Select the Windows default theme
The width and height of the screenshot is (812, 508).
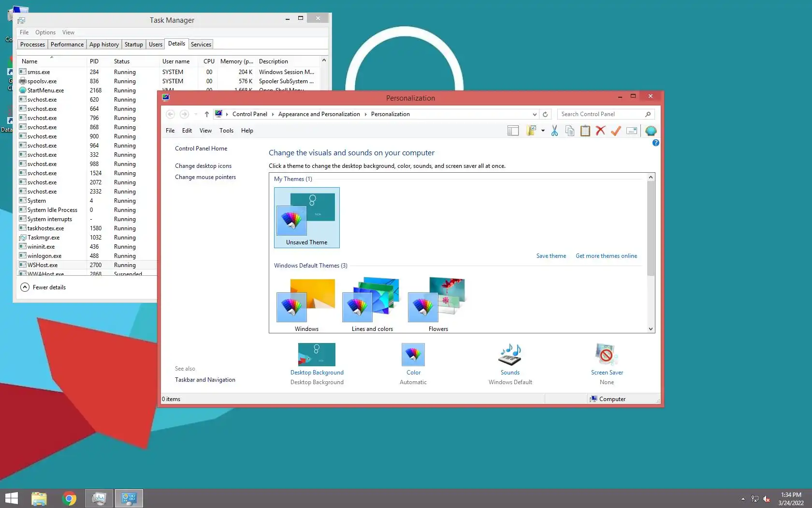click(x=306, y=304)
